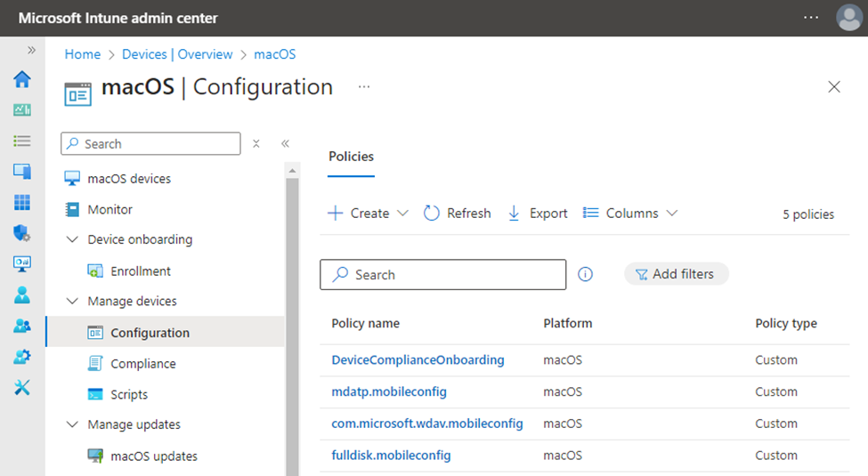
Task: Select the Policies tab
Action: click(351, 157)
